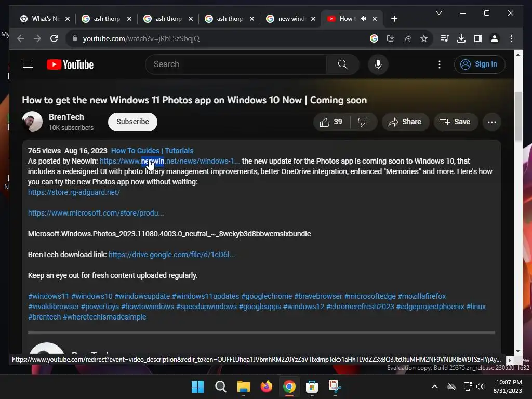Open the neowin.net news link
This screenshot has height=399, width=532.
point(170,161)
